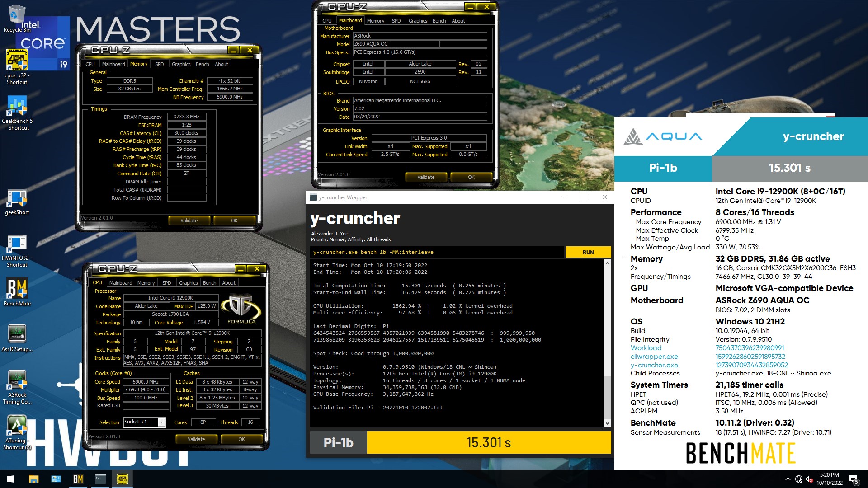Open the ASRock Timing Configurator desktop icon
868x488 pixels.
[17, 387]
